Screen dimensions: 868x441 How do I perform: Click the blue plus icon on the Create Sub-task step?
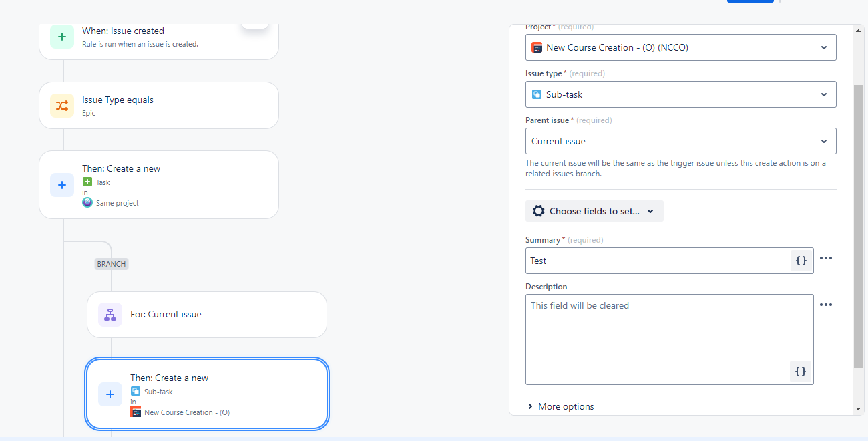[110, 394]
